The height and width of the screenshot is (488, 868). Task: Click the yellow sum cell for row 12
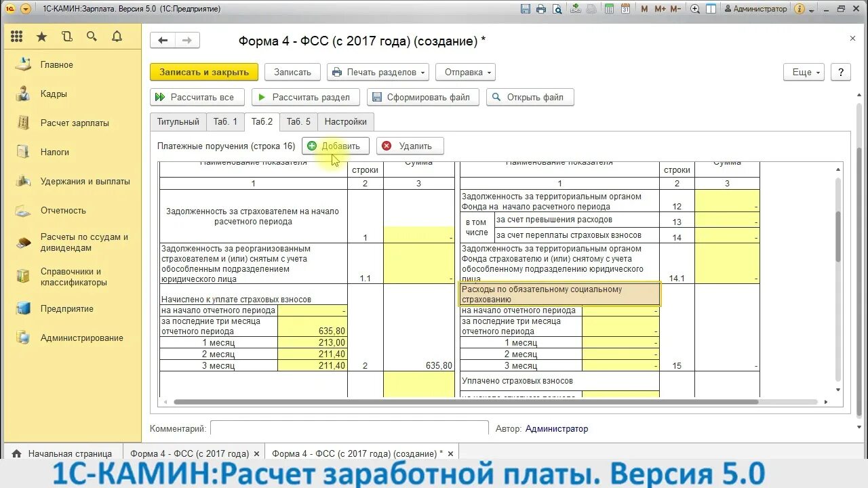(727, 201)
